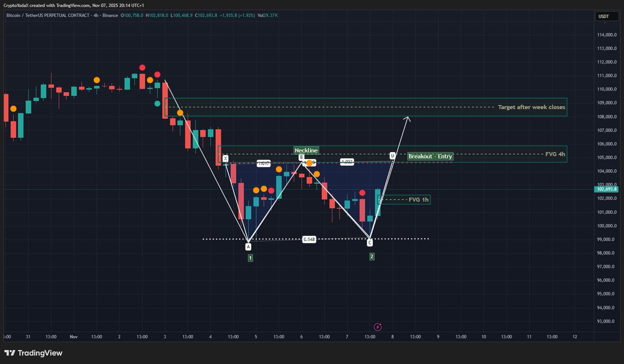Select pattern point D label

tap(393, 155)
